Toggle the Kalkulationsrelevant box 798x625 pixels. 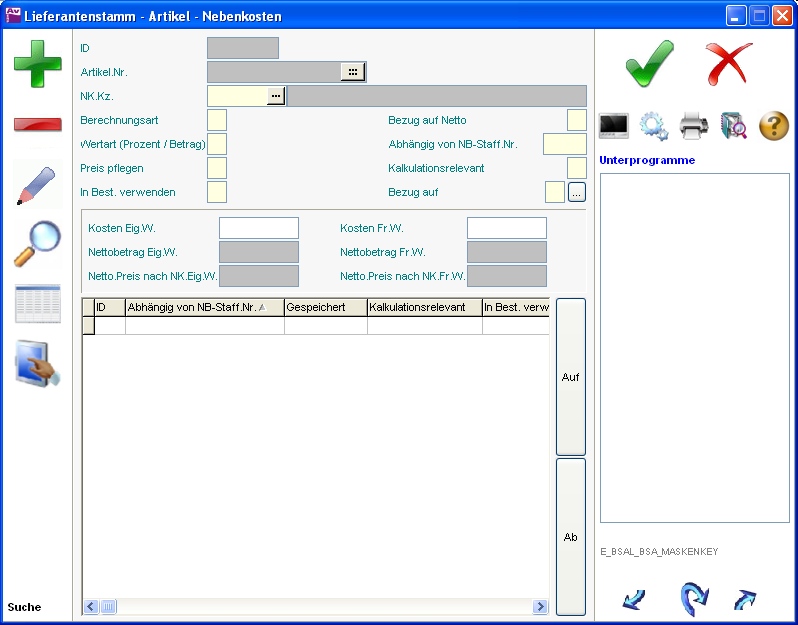(576, 168)
